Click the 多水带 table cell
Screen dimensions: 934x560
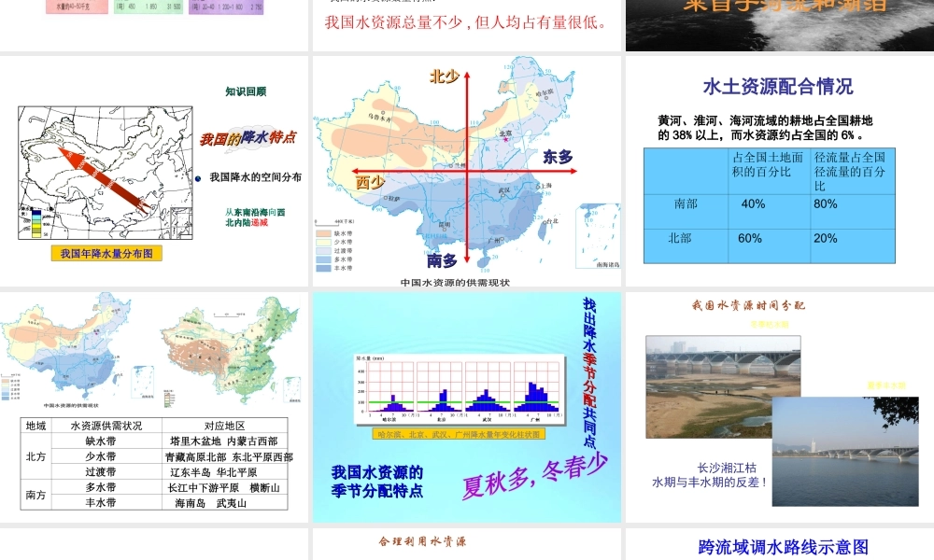[106, 487]
